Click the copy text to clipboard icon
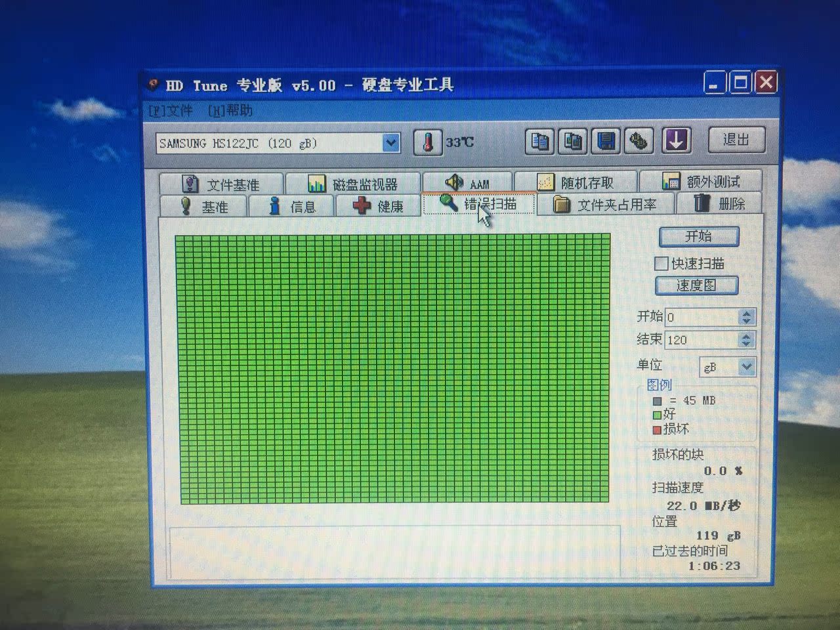 540,141
